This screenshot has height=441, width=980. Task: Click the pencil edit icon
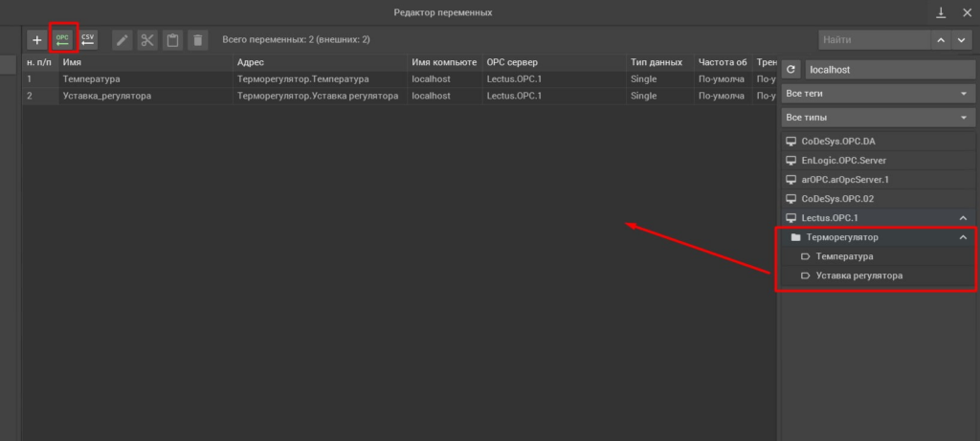point(122,40)
